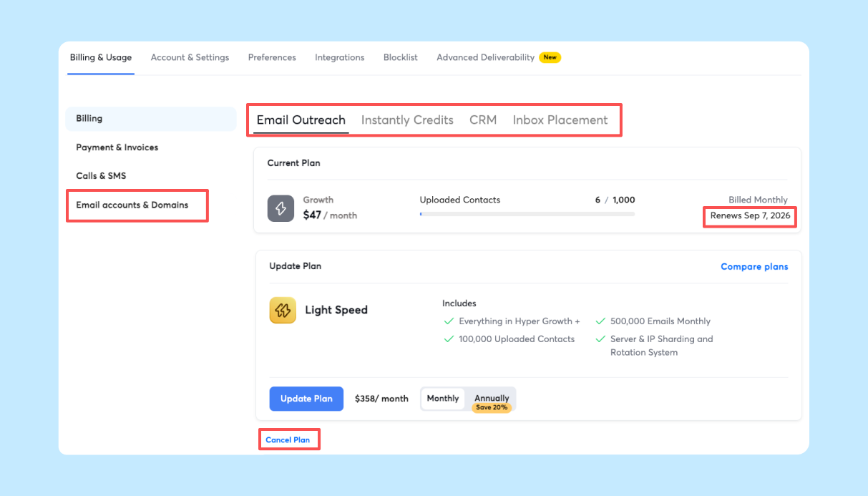Click the Light Speed plan icon
868x496 pixels.
point(283,310)
